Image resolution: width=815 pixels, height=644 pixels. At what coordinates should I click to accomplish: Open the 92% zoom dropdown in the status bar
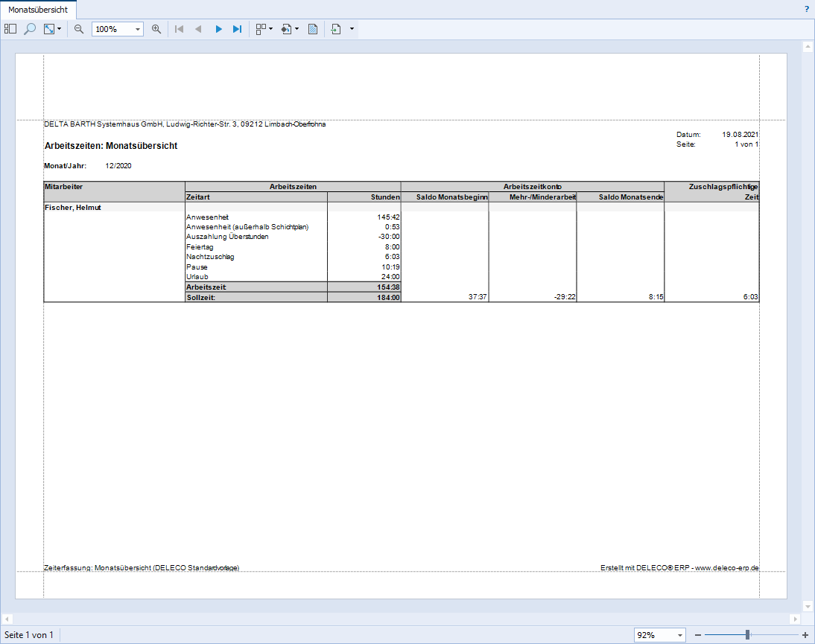[680, 635]
